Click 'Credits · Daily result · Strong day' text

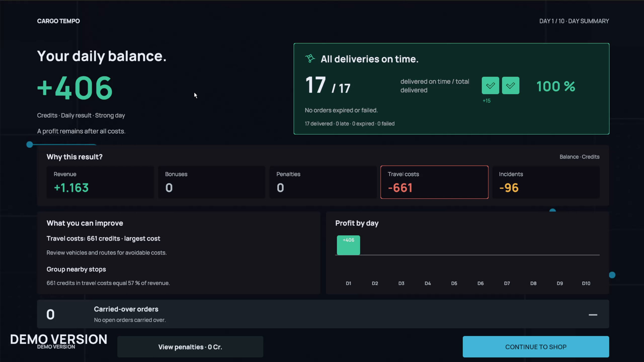click(81, 115)
